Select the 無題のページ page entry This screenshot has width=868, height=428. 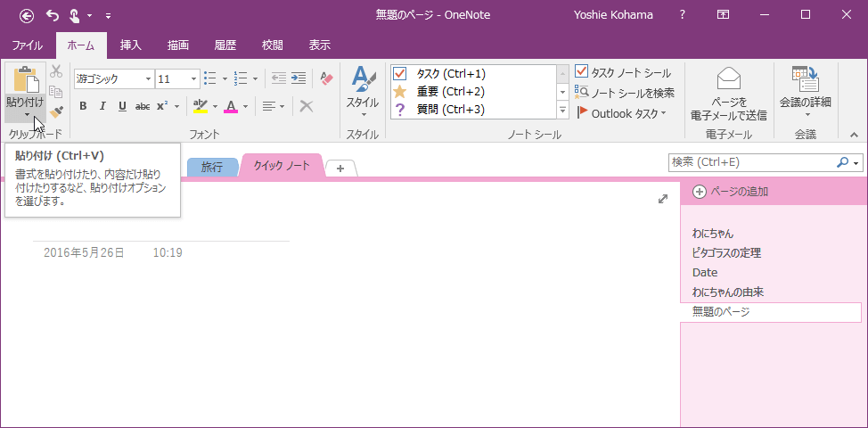[x=771, y=312]
